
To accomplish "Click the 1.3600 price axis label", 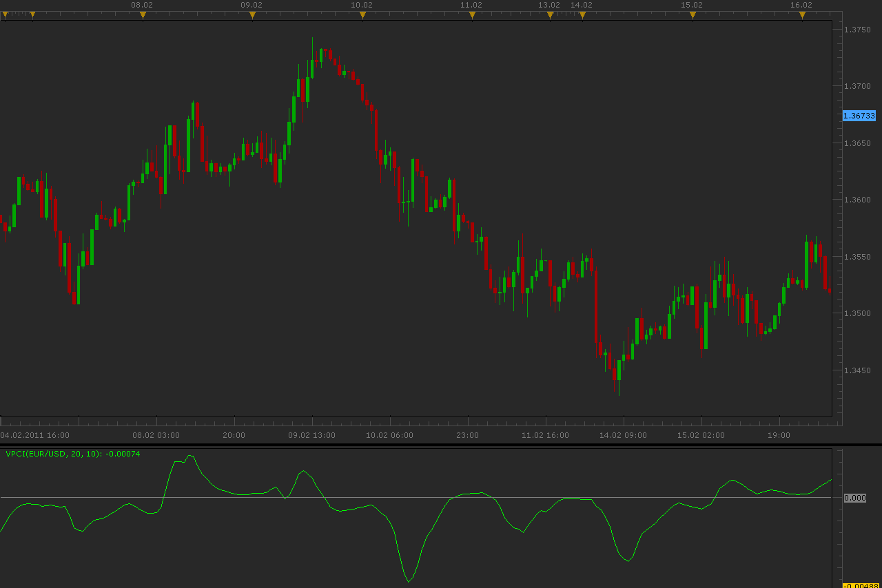I will point(857,200).
